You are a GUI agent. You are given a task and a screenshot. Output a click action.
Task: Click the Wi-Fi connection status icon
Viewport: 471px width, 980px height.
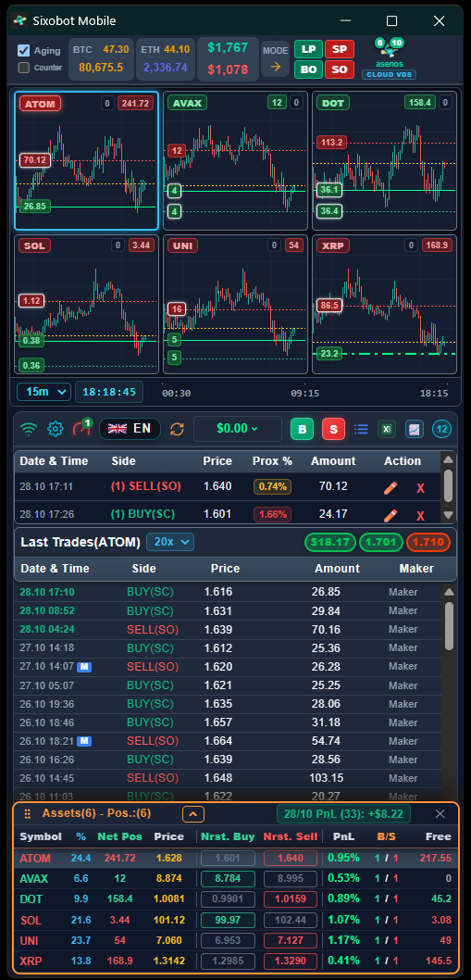click(28, 430)
